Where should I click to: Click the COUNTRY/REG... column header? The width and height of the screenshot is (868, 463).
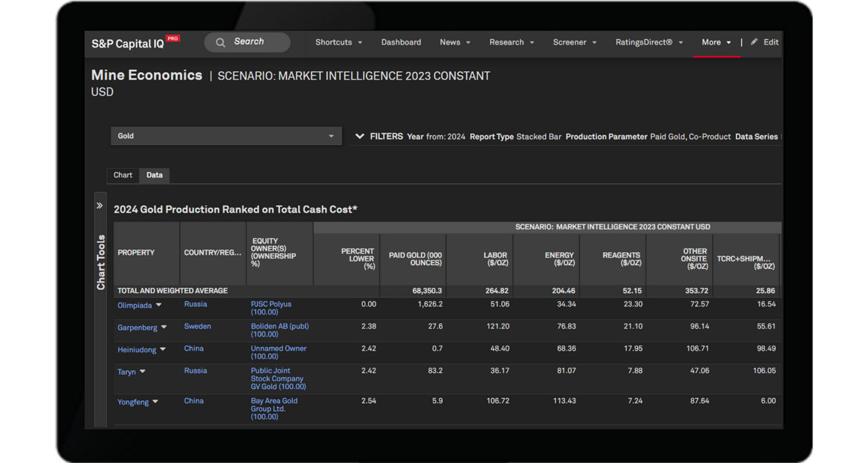(213, 253)
